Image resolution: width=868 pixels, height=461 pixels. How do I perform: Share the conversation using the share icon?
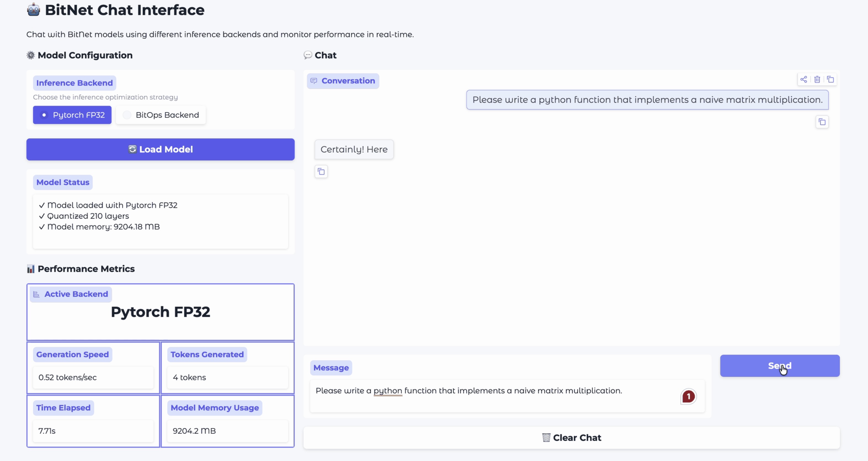tap(803, 80)
